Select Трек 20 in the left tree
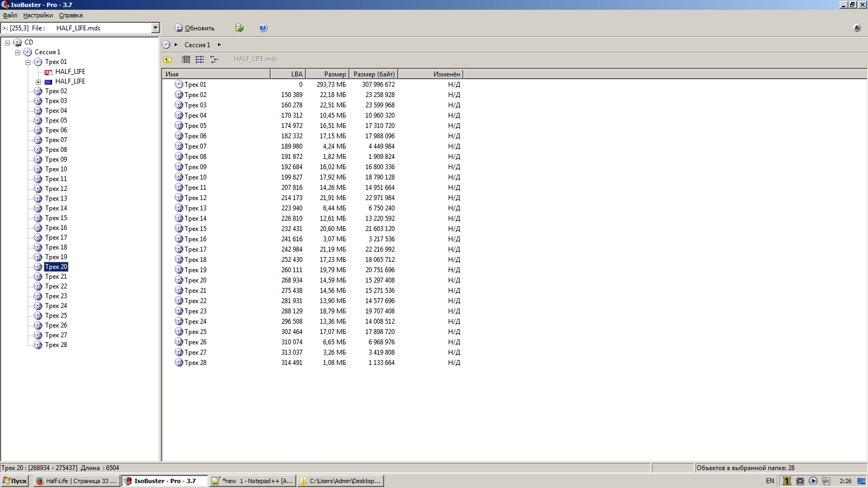The width and height of the screenshot is (868, 488). (56, 267)
